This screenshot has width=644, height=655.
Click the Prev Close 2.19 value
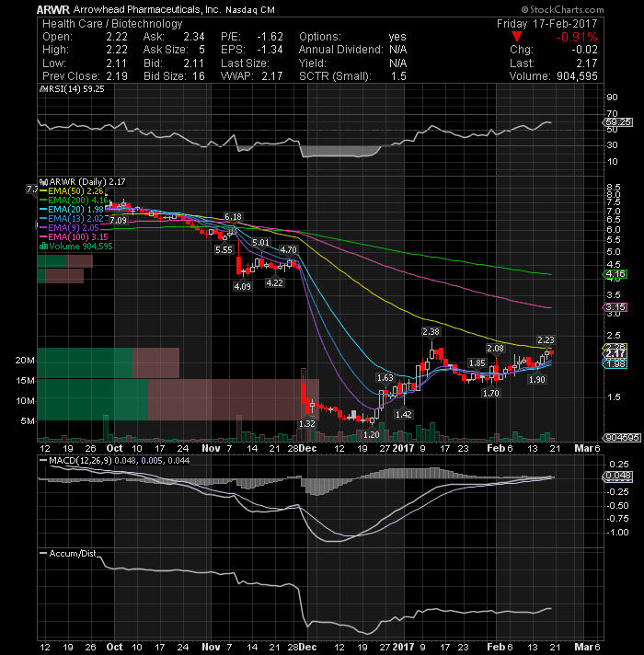click(117, 76)
